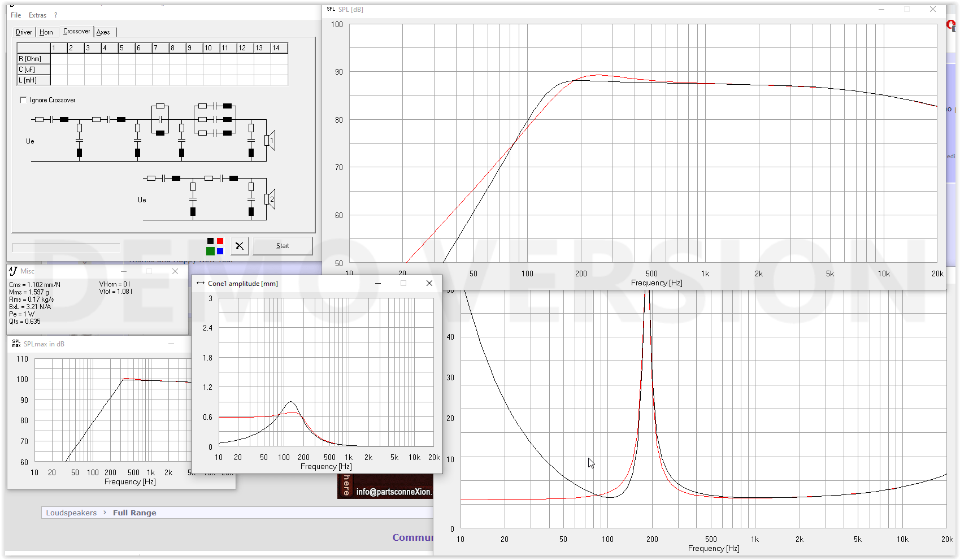The width and height of the screenshot is (960, 560).
Task: Click the 'Vtot = 1.08 l' value
Action: 116,292
